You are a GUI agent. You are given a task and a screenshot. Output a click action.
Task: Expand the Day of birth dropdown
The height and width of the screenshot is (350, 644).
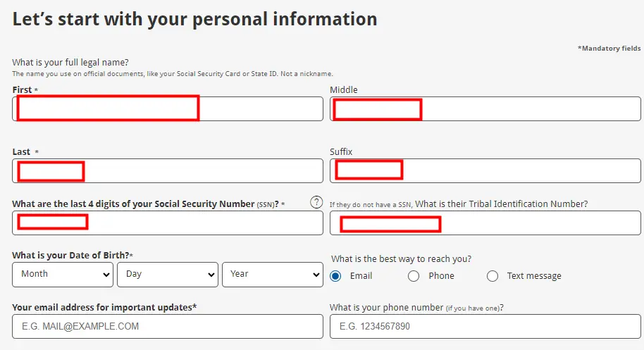pos(168,275)
